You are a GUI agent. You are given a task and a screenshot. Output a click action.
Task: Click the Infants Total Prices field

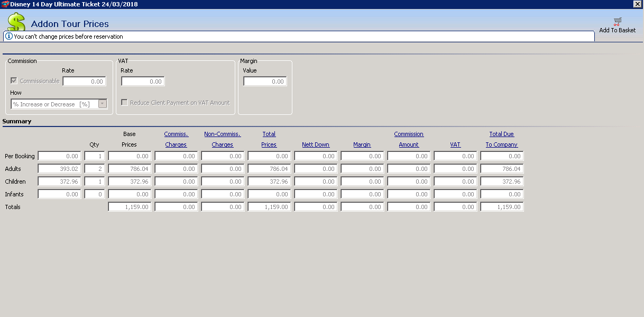[269, 194]
